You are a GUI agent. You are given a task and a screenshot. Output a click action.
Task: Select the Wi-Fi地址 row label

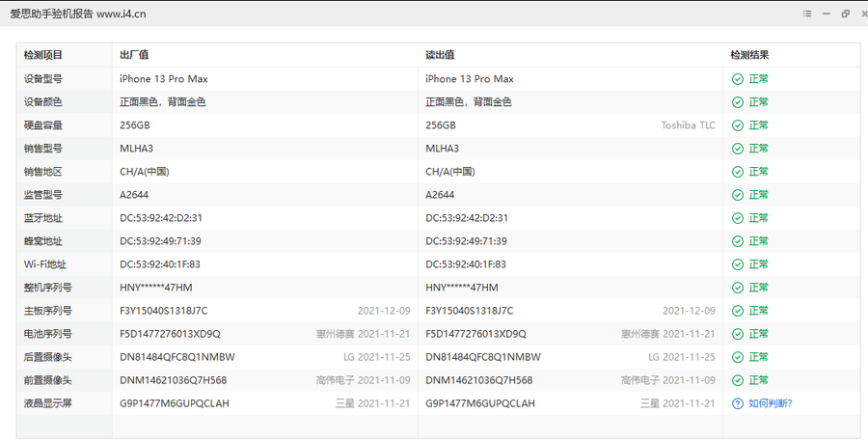(44, 264)
